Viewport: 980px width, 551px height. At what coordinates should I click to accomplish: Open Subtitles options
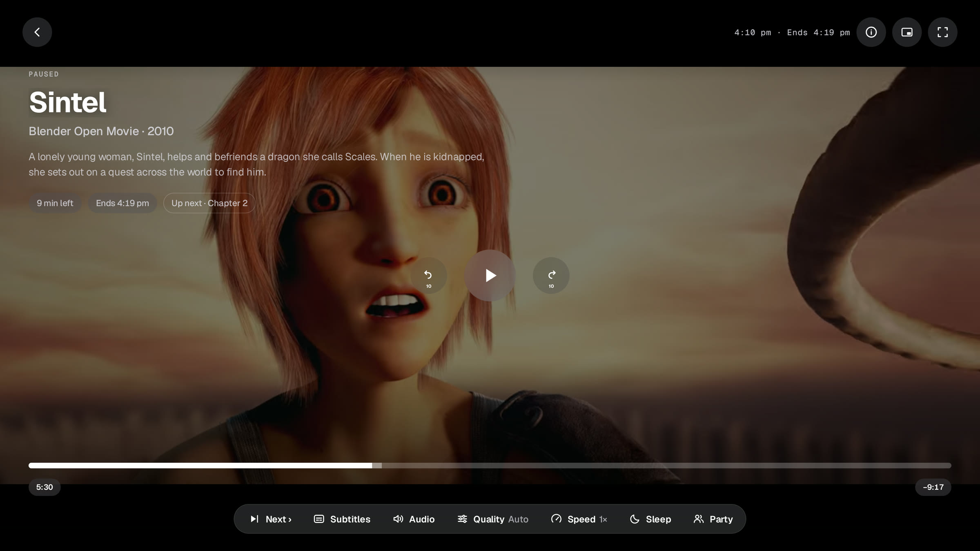coord(342,519)
